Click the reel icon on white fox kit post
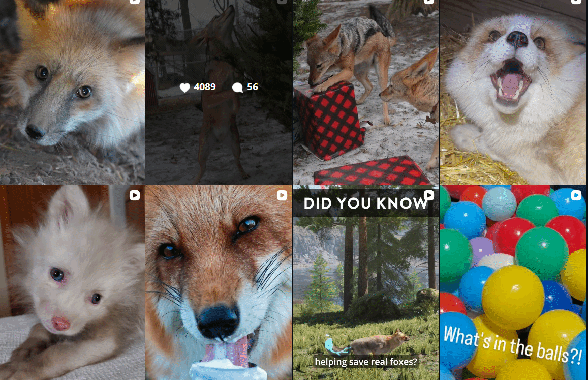 135,195
